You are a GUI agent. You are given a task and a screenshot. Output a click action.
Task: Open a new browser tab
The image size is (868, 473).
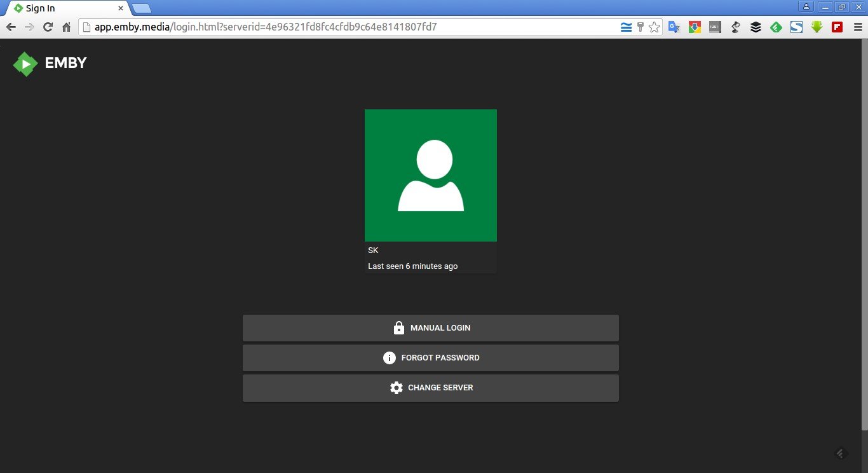(x=142, y=8)
